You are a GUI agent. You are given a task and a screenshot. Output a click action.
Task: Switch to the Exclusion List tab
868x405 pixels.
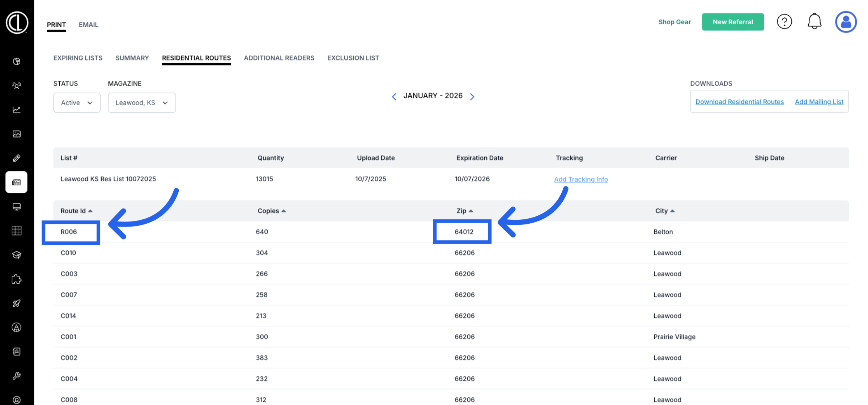(353, 58)
